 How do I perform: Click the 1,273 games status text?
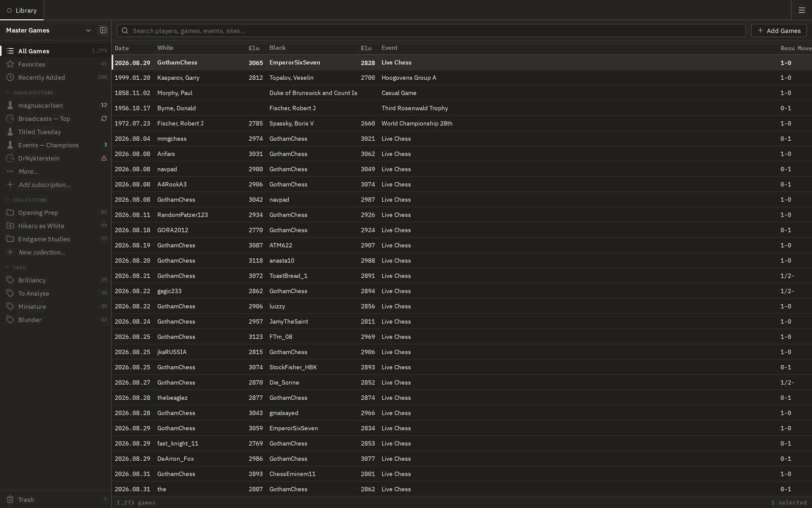click(136, 502)
